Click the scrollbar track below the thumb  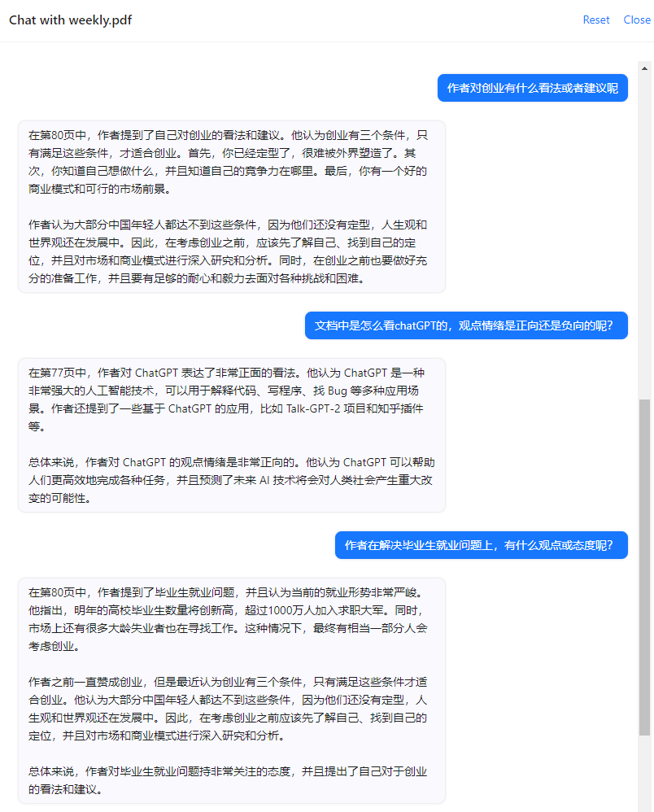(x=644, y=773)
